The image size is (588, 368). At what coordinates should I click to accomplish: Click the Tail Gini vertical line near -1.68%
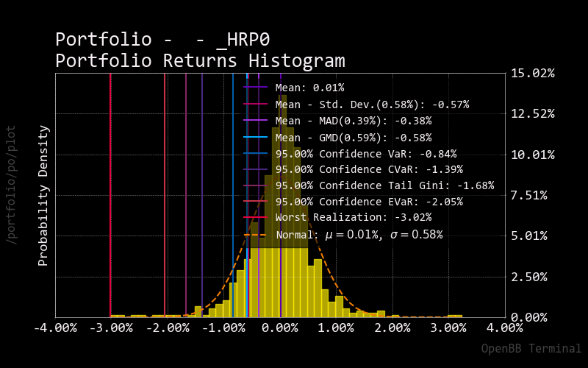[x=186, y=195]
